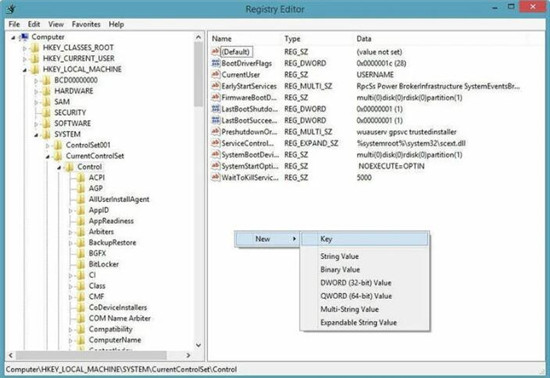Click the string icon beside CurrentUser
This screenshot has width=550, height=378.
point(216,75)
